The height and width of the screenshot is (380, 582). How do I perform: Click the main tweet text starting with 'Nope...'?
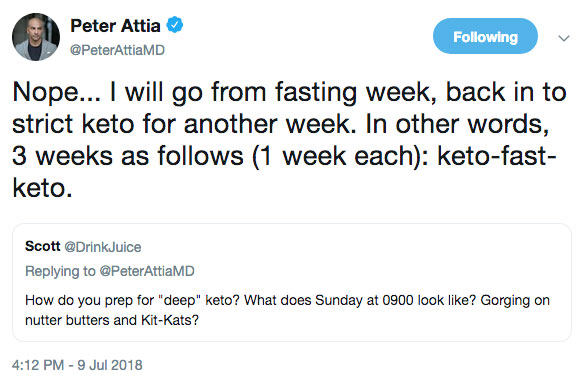pyautogui.click(x=290, y=140)
